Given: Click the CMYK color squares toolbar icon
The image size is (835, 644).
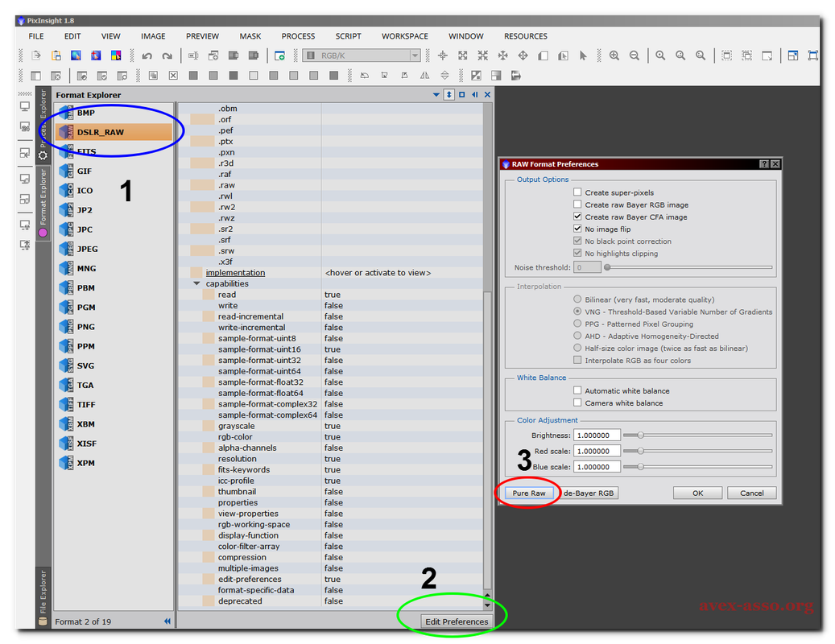Looking at the screenshot, I should pyautogui.click(x=116, y=56).
